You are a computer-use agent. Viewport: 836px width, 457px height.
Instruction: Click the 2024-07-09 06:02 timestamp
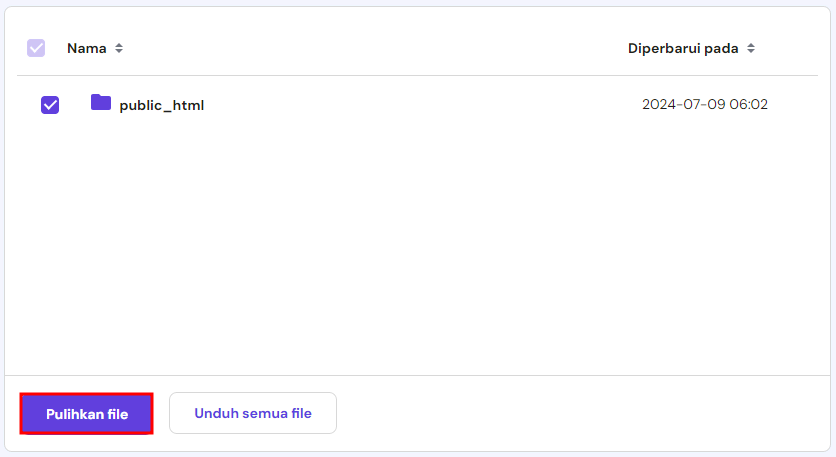(704, 104)
